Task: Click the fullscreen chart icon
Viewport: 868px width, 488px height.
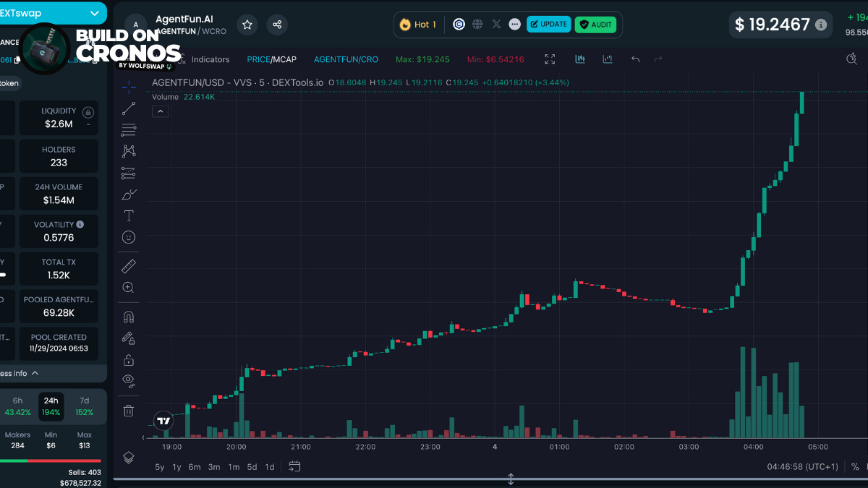Action: coord(550,59)
